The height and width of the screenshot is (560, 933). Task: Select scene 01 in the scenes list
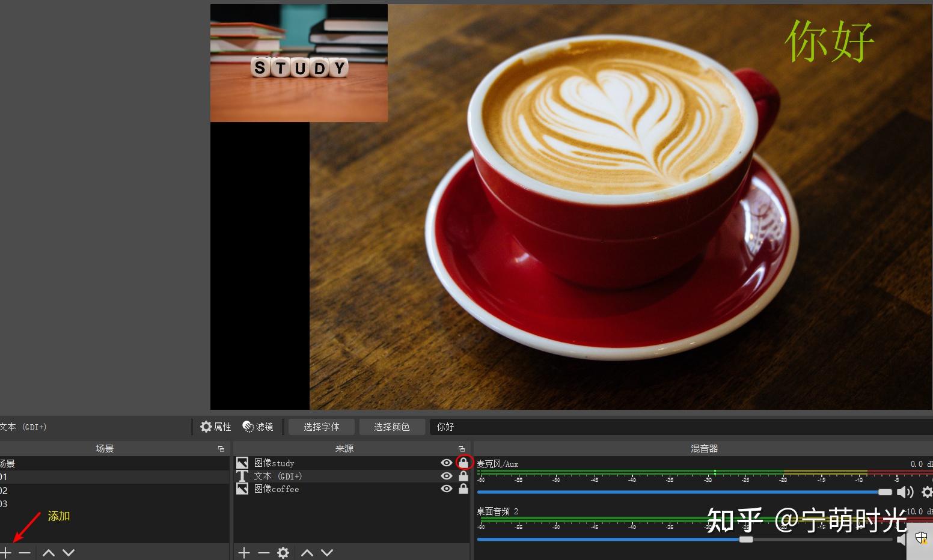click(x=114, y=476)
